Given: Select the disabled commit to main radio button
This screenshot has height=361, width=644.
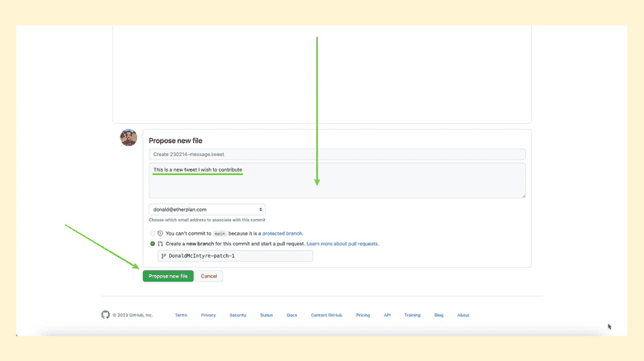Looking at the screenshot, I should pyautogui.click(x=152, y=234).
